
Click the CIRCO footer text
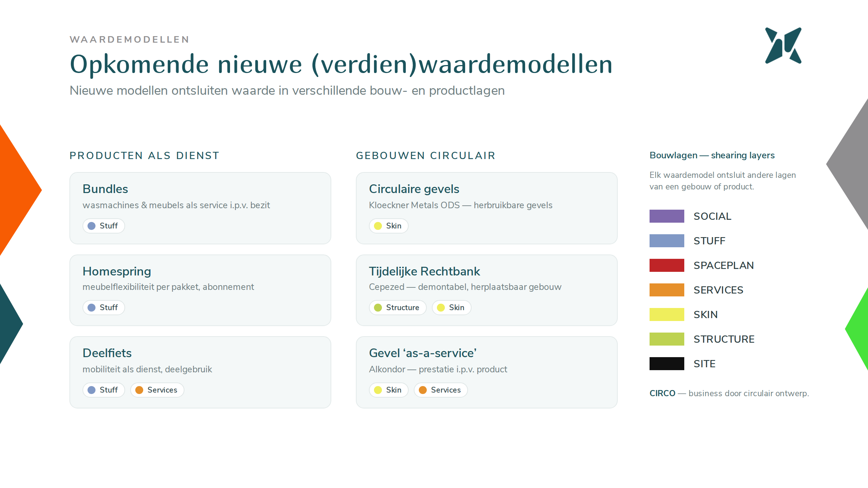pyautogui.click(x=729, y=393)
